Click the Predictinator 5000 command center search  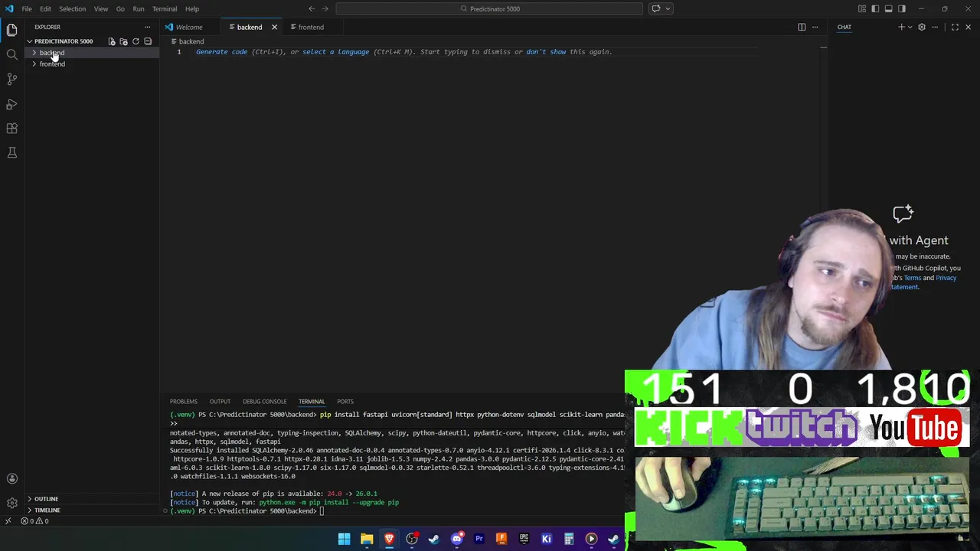[x=489, y=8]
